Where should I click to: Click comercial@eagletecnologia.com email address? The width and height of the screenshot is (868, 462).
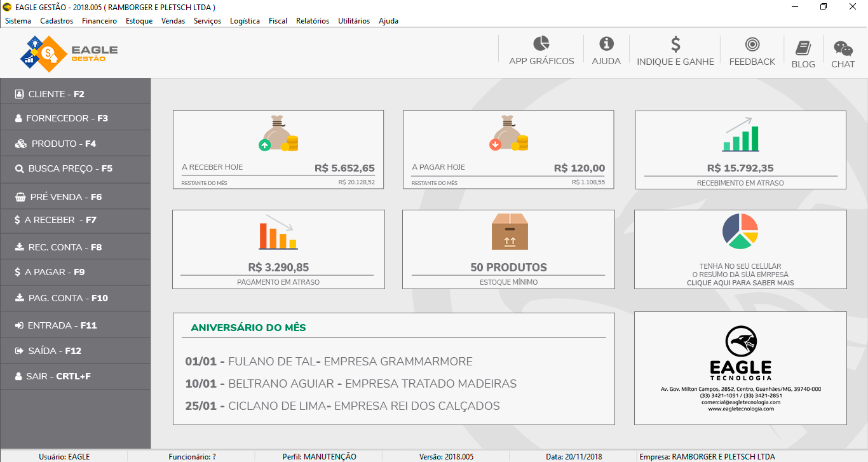coord(741,402)
